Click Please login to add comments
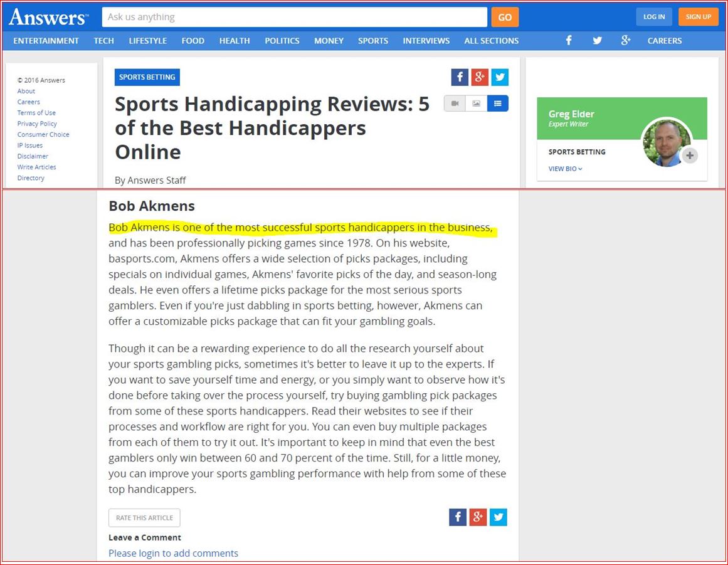The width and height of the screenshot is (728, 565). (x=173, y=553)
